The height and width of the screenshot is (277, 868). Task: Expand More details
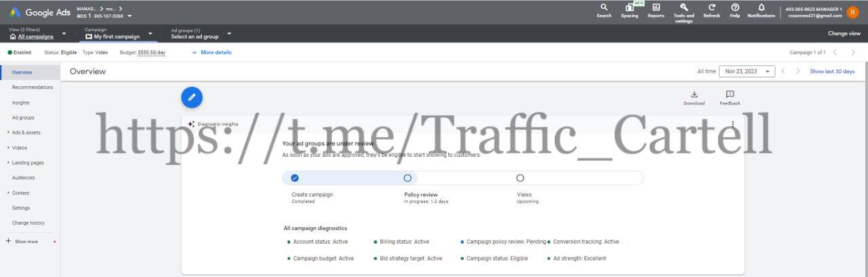point(212,52)
